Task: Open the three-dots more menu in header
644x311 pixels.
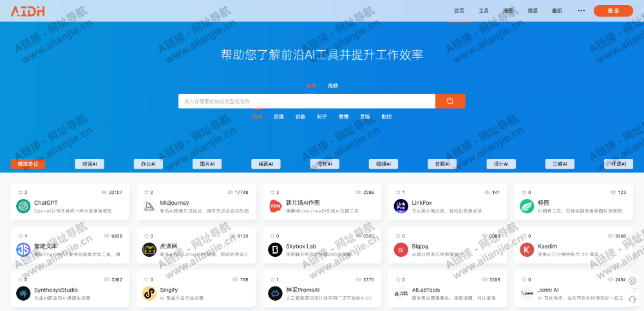Action: click(x=581, y=11)
